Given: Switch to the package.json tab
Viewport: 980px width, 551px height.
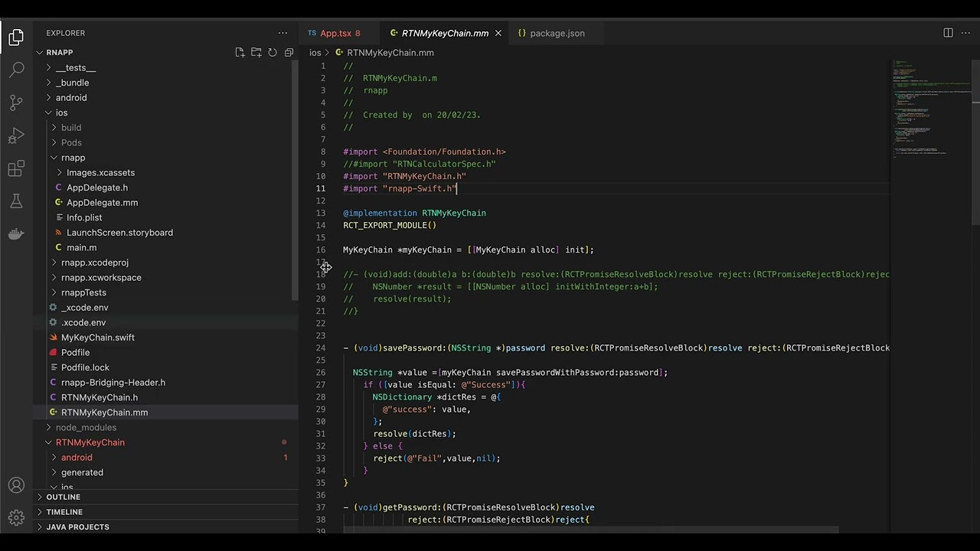Looking at the screenshot, I should [557, 33].
